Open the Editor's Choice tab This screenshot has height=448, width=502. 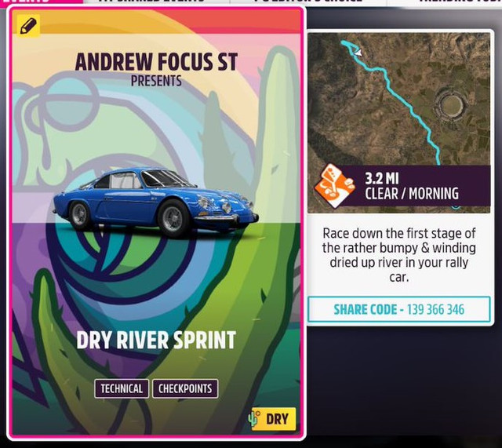[x=308, y=2]
